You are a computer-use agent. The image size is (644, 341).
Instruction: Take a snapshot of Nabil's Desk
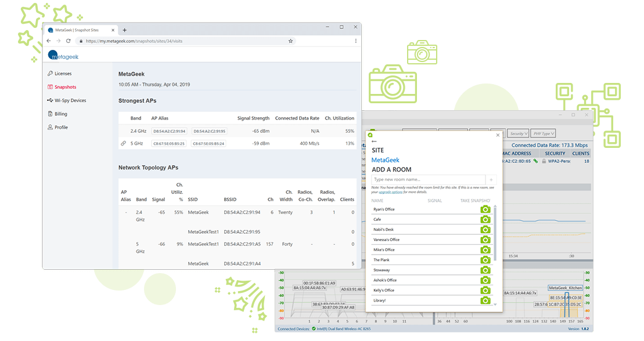[x=485, y=230]
